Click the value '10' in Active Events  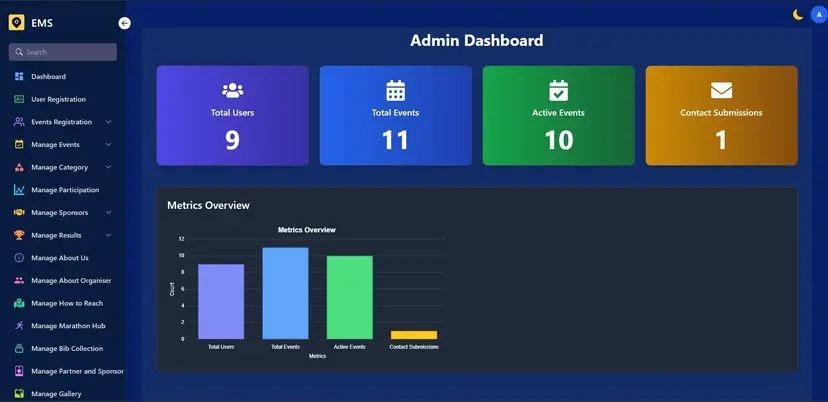559,141
